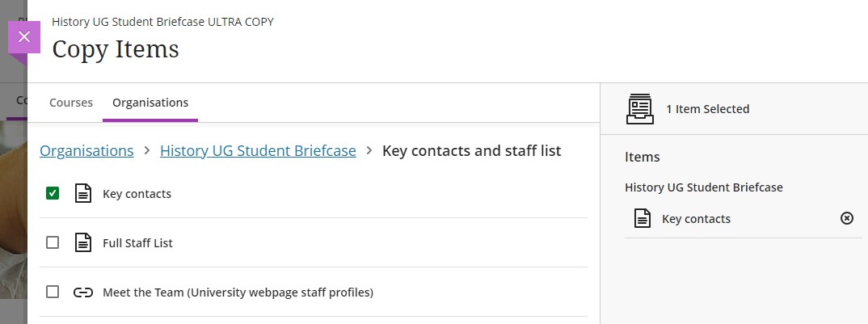
Task: Click the Full Staff List item name
Action: pos(137,242)
